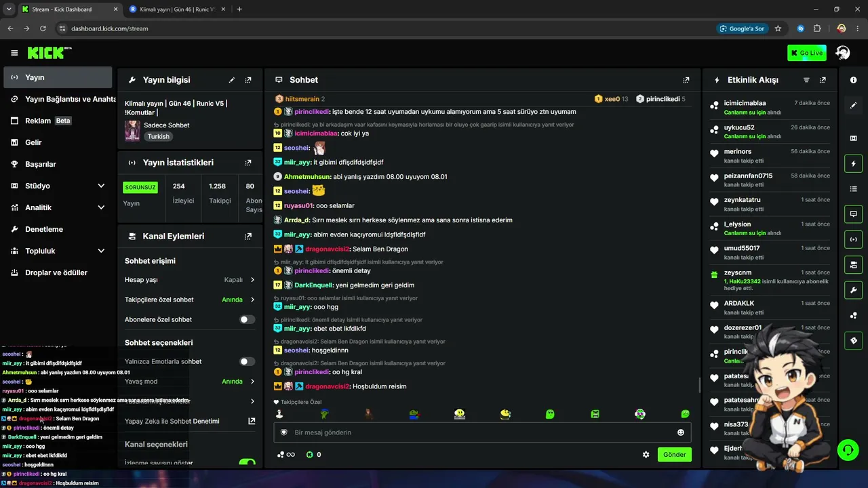Open chat settings gear icon
Image resolution: width=868 pixels, height=488 pixels.
pyautogui.click(x=646, y=455)
